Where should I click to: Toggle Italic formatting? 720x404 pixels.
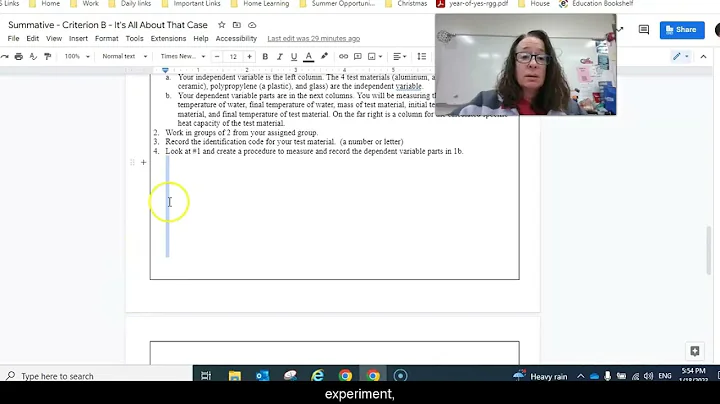279,56
